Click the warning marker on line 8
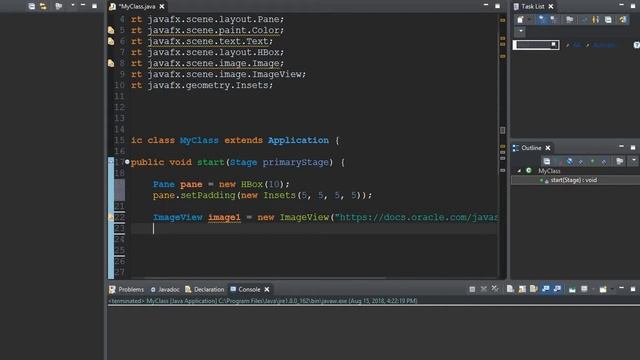640x360 pixels. pyautogui.click(x=111, y=63)
